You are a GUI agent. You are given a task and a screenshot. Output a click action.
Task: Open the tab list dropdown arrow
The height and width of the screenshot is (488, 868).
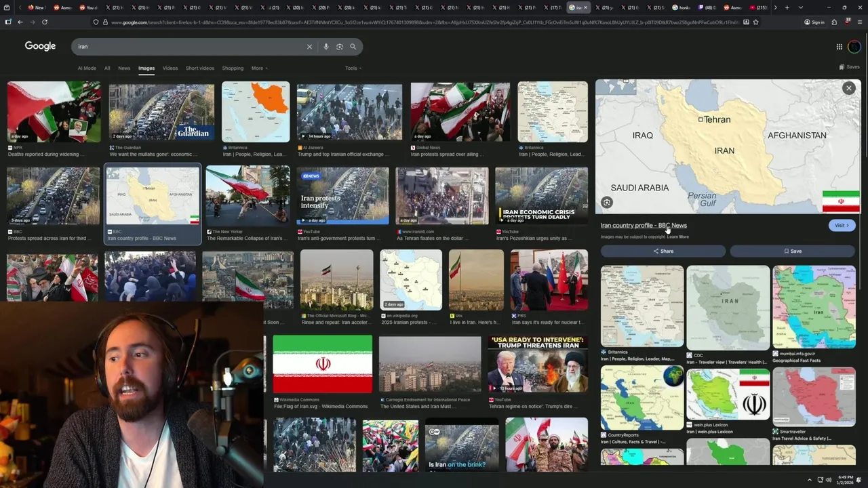[x=801, y=7]
